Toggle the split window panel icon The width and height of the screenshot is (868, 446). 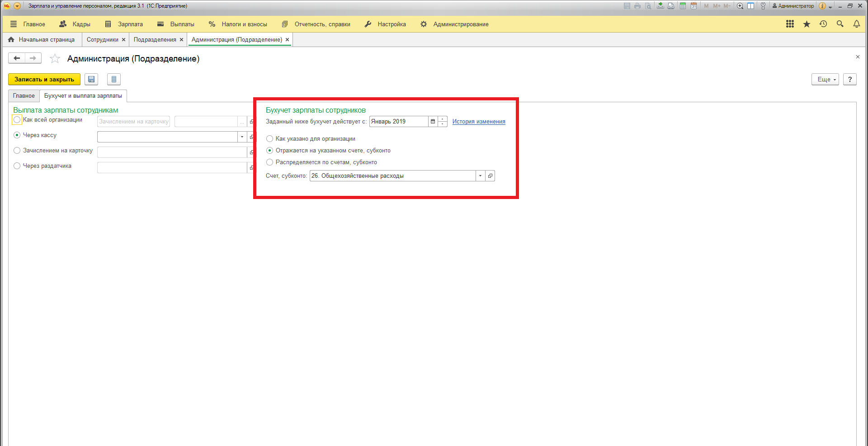[x=751, y=6]
